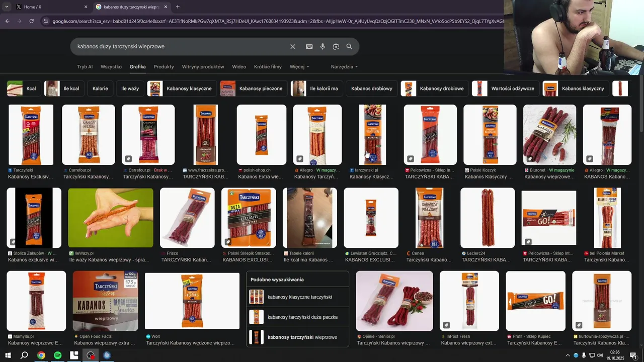Show hidden system tray icons chevron
This screenshot has width=644, height=362.
(568, 355)
